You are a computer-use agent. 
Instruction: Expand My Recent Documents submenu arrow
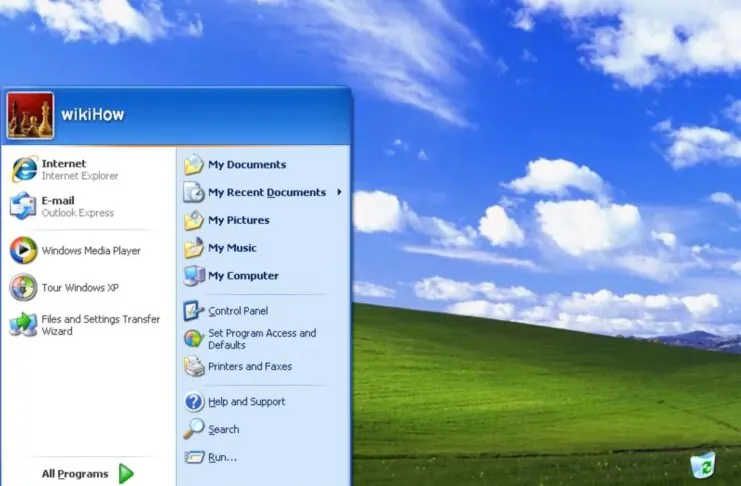click(x=339, y=192)
